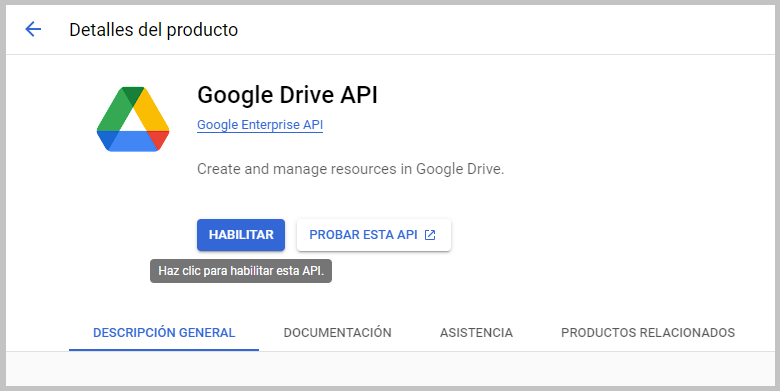Switch to PRODUCTOS RELACIONADOS tab

pyautogui.click(x=648, y=333)
